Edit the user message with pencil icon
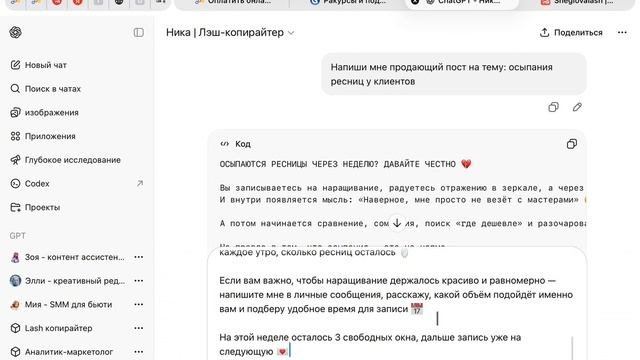Screen dimensions: 640x360 [x=577, y=107]
